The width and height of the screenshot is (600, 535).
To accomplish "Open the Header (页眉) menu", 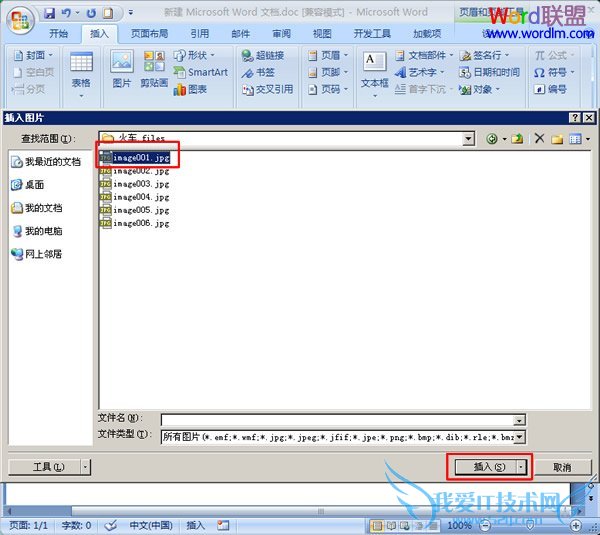I will coord(328,55).
